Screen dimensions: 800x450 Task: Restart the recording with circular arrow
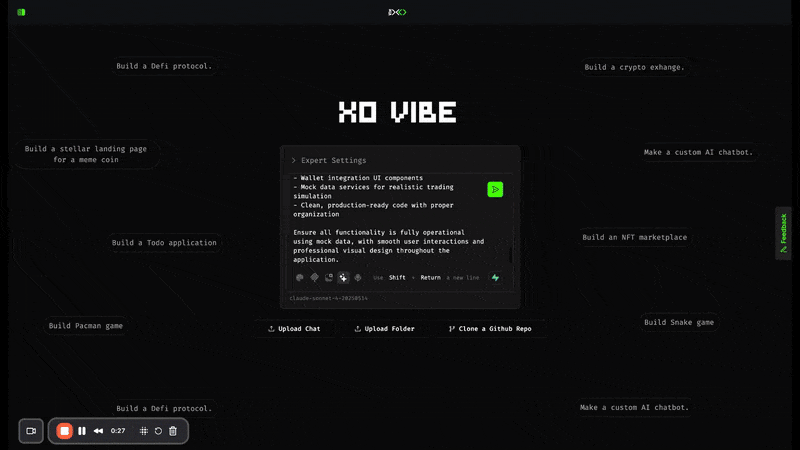[158, 431]
